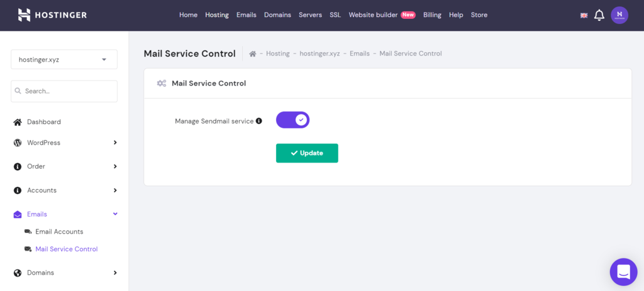Open Email Accounts in sidebar
Viewport: 644px width, 291px height.
pyautogui.click(x=59, y=232)
